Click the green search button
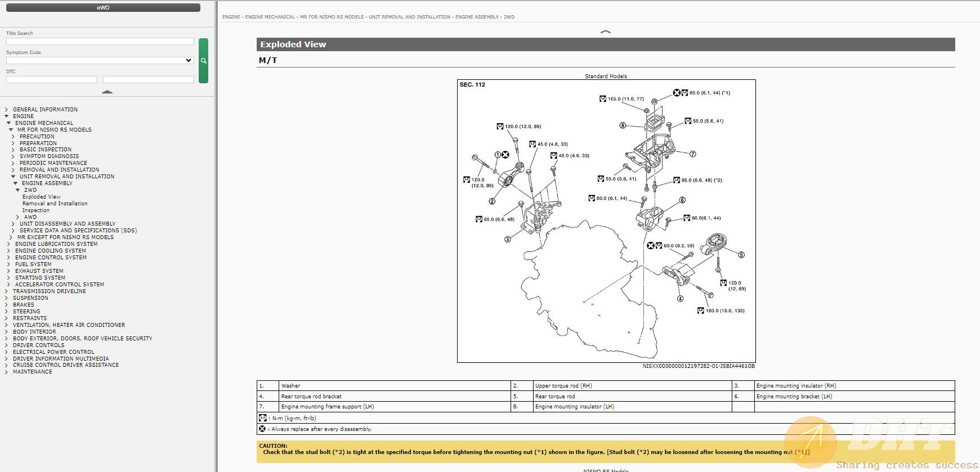980x472 pixels. pos(203,61)
